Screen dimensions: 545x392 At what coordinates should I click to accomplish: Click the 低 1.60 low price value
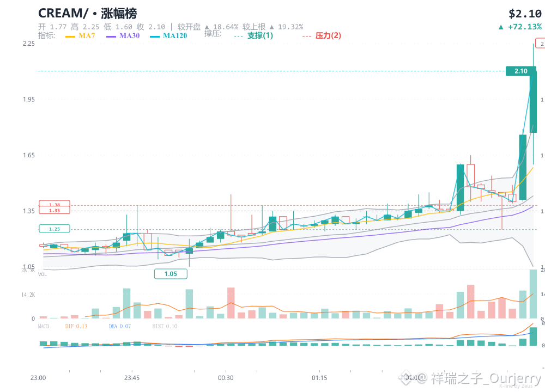(x=118, y=27)
